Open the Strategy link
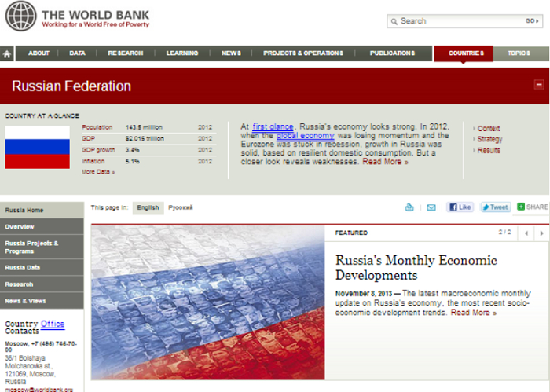This screenshot has width=550, height=392. [489, 139]
